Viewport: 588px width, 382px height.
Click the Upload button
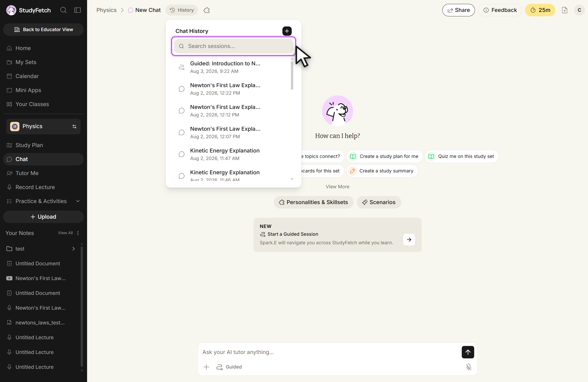(44, 217)
